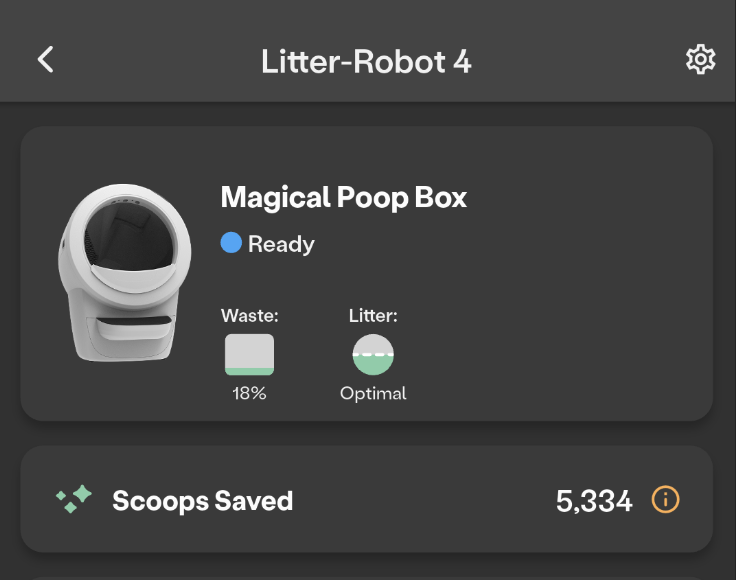736x580 pixels.
Task: Tap the waste drawer level icon
Action: [249, 354]
